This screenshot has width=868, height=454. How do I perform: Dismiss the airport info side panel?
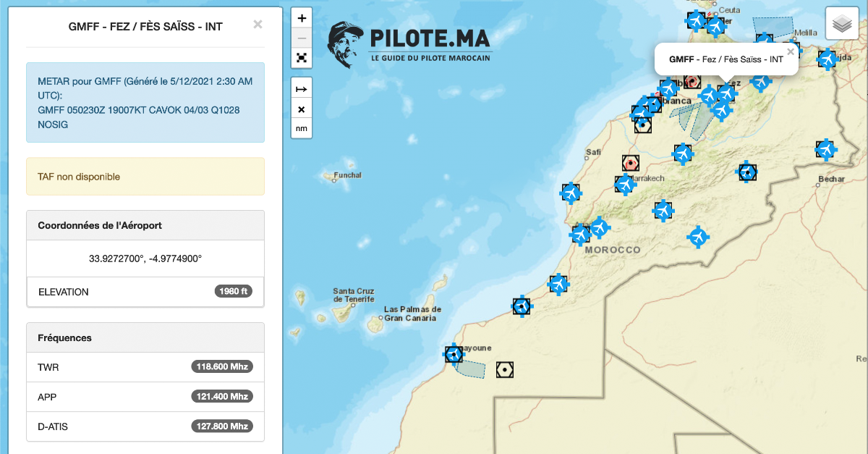tap(258, 24)
